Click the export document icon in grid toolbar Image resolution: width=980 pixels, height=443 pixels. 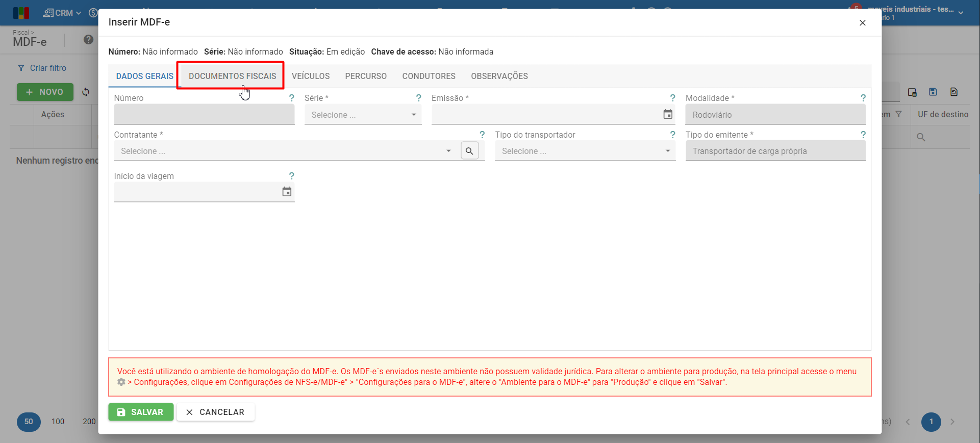(954, 92)
